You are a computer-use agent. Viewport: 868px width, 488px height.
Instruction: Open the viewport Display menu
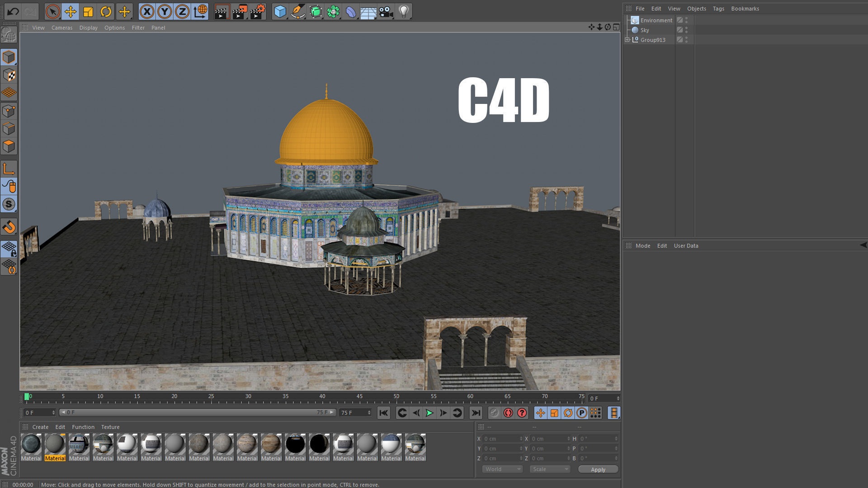89,28
